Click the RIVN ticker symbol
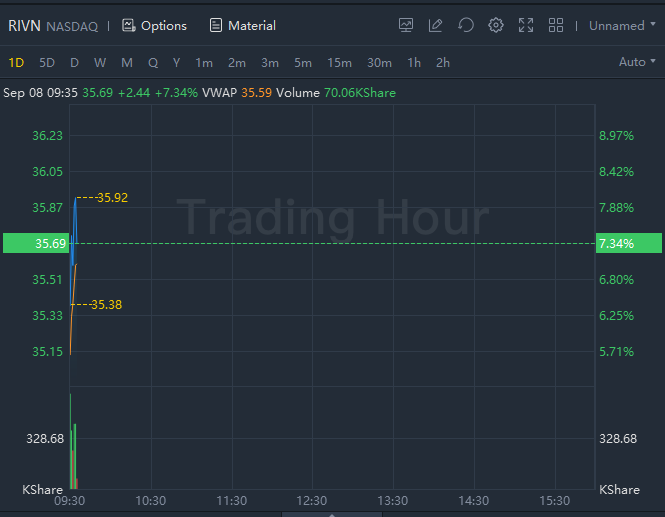Viewport: 665px width, 517px height. tap(24, 26)
